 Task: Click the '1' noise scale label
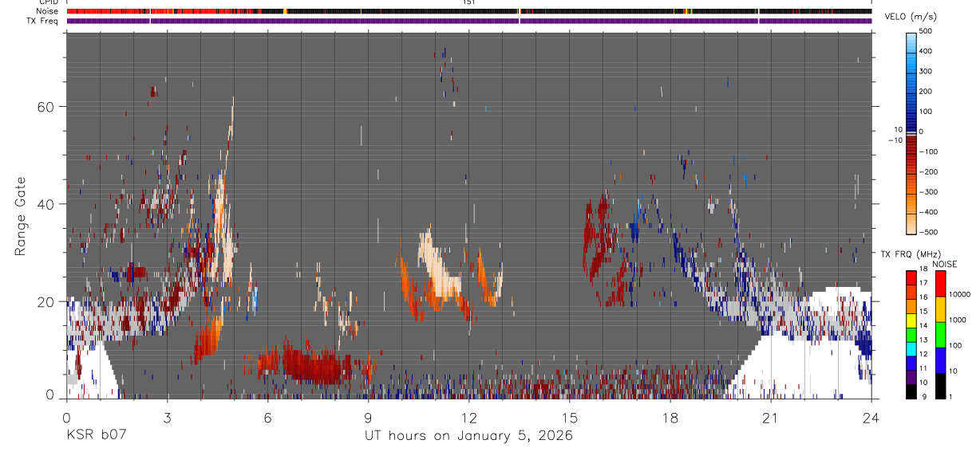(x=952, y=397)
